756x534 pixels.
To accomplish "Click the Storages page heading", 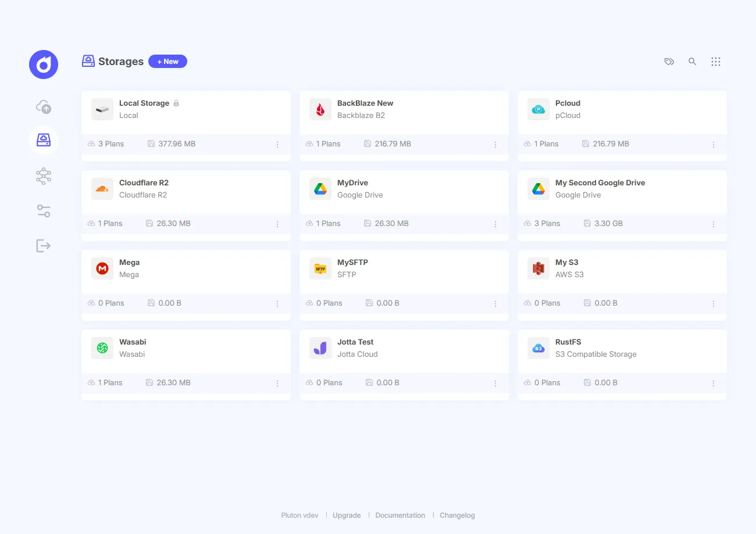I will pos(121,62).
